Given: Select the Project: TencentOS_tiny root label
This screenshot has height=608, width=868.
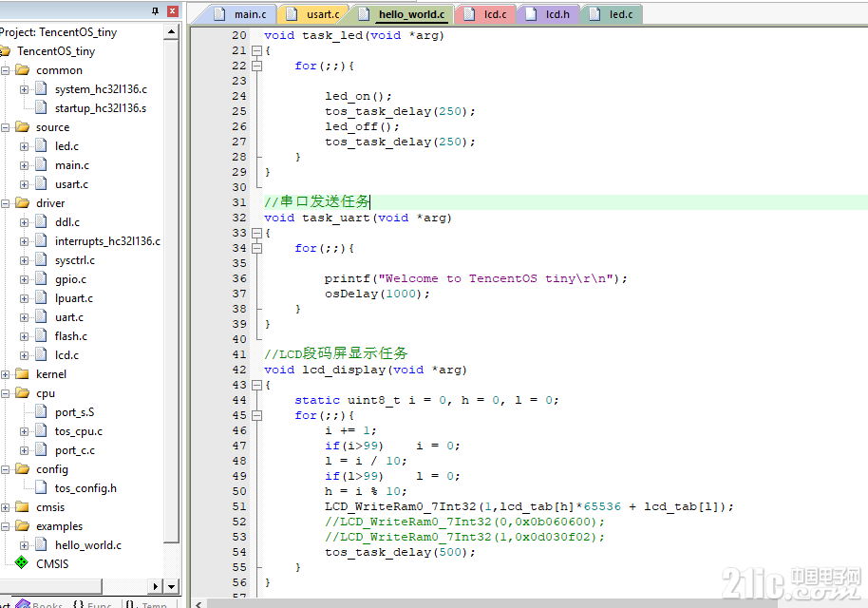Looking at the screenshot, I should pyautogui.click(x=58, y=32).
